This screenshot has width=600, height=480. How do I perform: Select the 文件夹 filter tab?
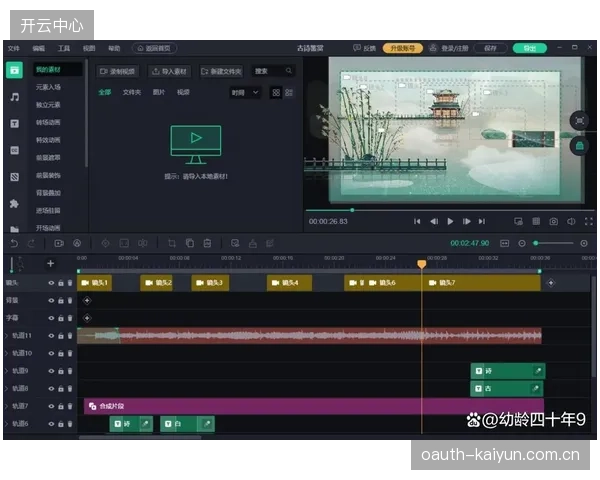[132, 92]
